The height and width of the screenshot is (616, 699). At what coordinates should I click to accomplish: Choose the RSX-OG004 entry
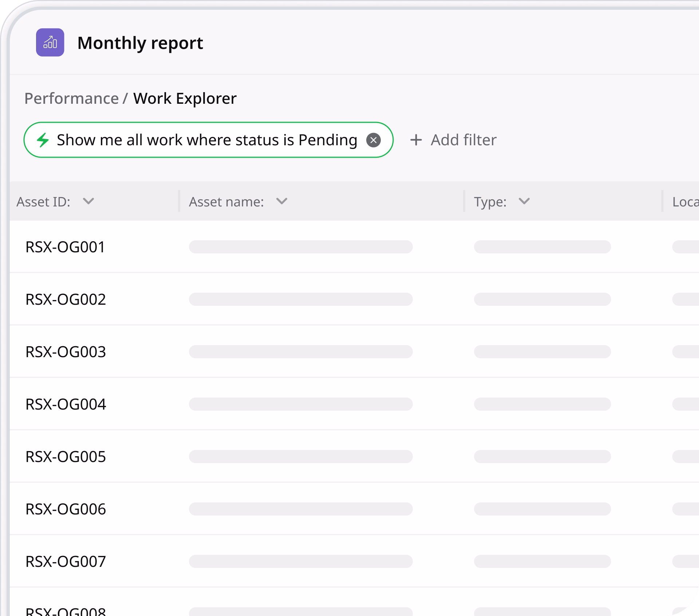tap(66, 404)
